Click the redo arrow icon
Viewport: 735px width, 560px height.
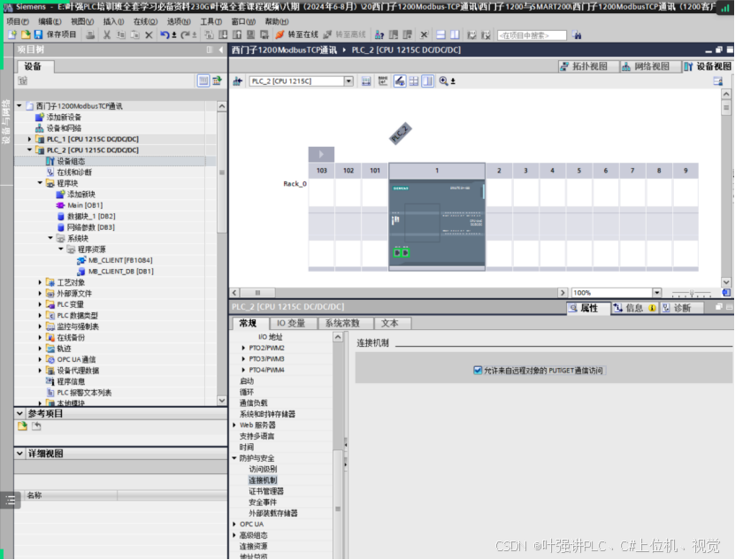tap(185, 35)
